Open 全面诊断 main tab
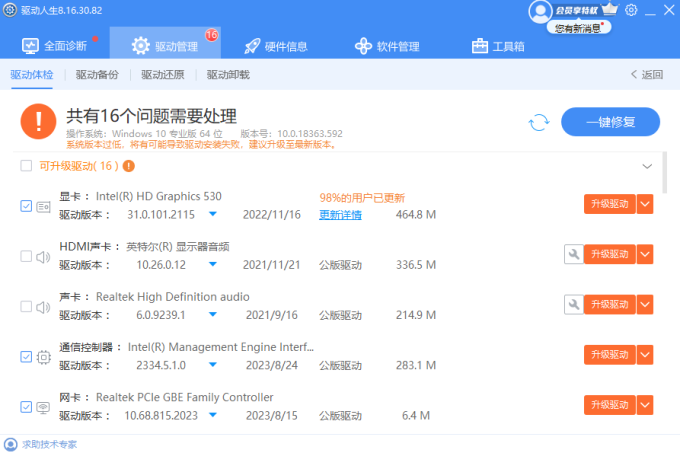 [x=55, y=46]
